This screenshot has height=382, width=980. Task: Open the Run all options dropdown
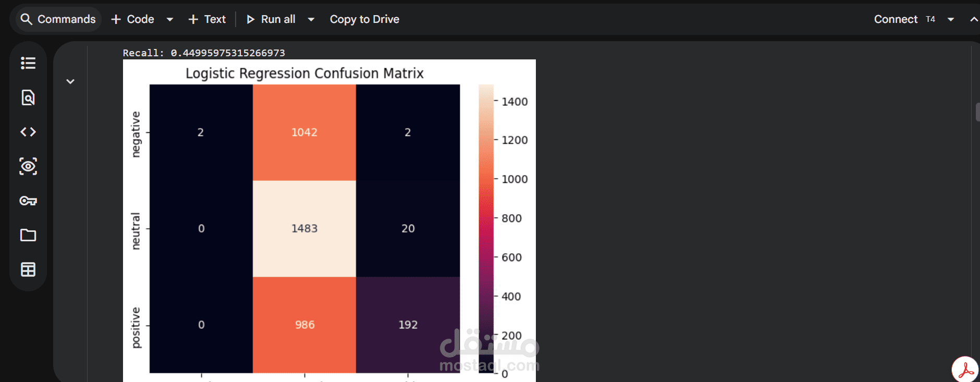click(x=311, y=19)
